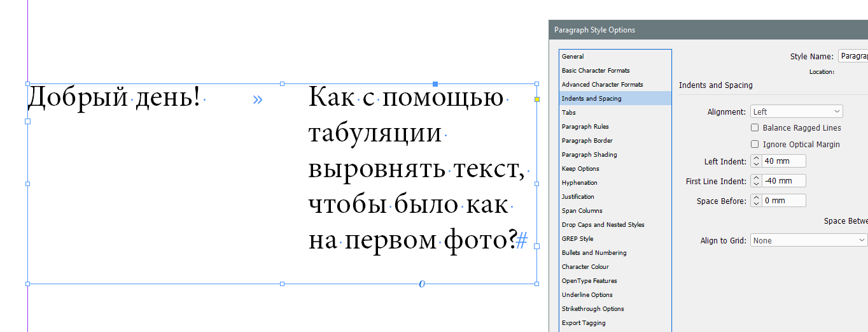
Task: Open the Tabs settings category
Action: coord(569,113)
